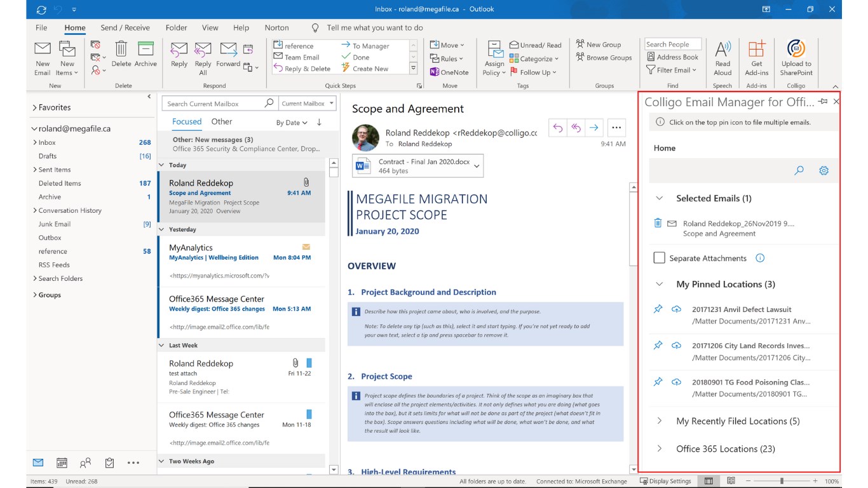Open the Categorize dropdown

534,58
